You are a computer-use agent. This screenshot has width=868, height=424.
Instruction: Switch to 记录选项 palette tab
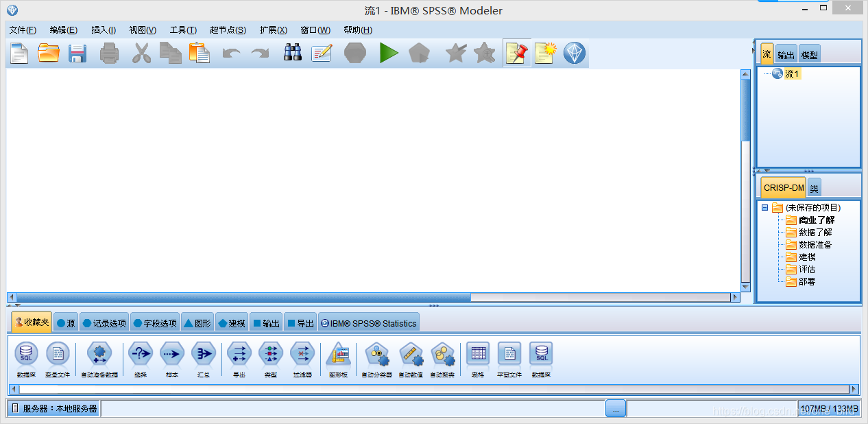[x=104, y=323]
